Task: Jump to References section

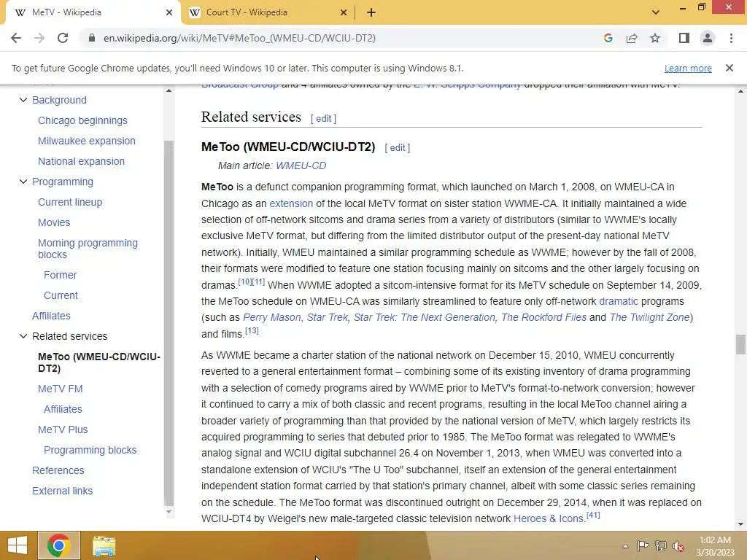Action: [x=58, y=470]
